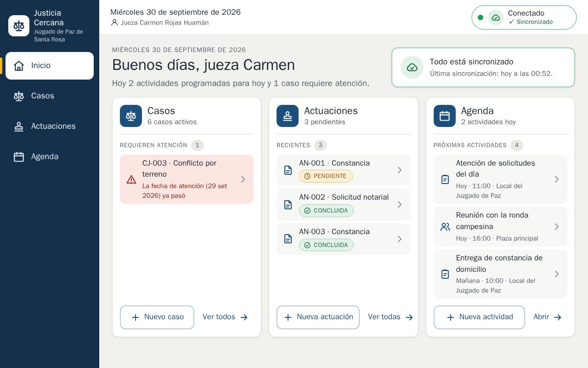Click the '3 pendientes' text

pyautogui.click(x=325, y=122)
